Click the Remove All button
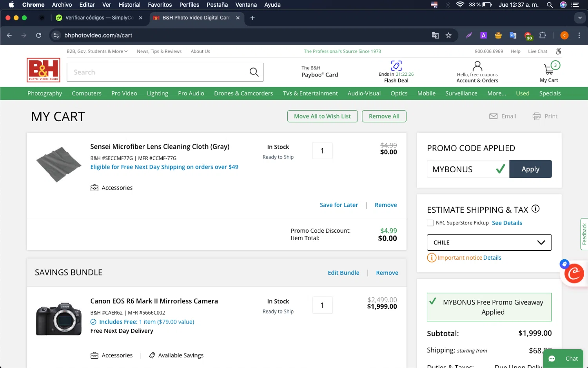Screen dimensions: 588x368 (x=384, y=116)
